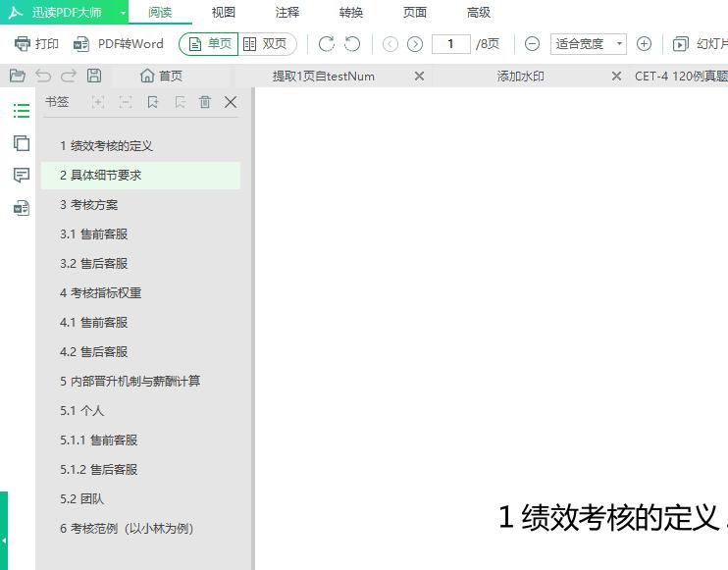Close the 添加水印 tab
Screen dimensions: 728x570
coord(616,77)
